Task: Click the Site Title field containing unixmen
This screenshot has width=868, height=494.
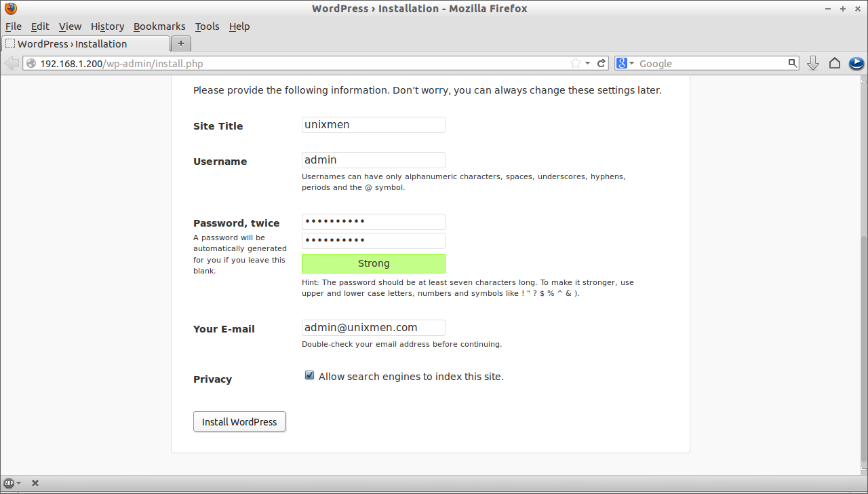Action: pos(374,125)
